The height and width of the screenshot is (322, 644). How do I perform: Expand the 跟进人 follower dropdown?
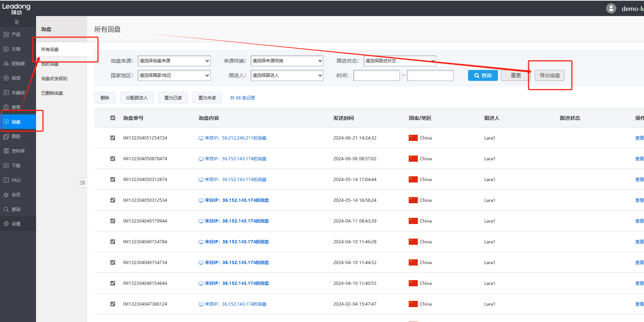pos(287,75)
